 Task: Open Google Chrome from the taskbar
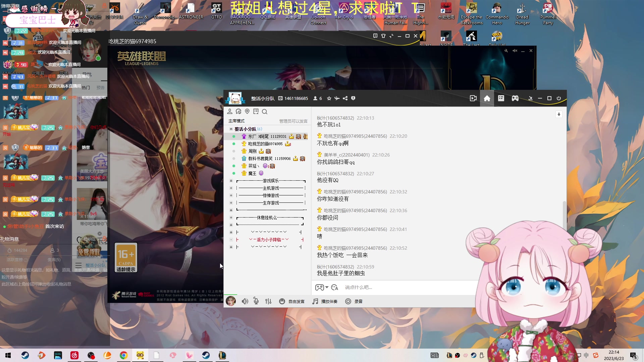pos(124,355)
